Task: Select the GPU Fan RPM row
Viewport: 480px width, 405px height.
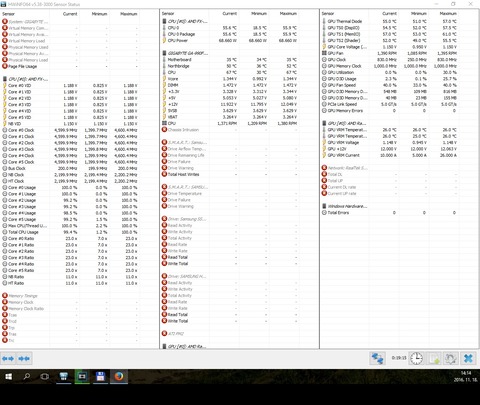Action: point(390,53)
